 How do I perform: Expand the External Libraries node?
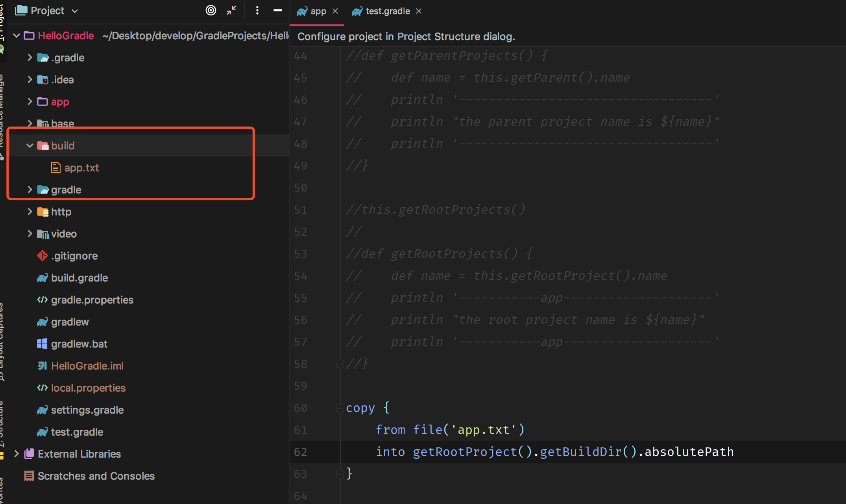pyautogui.click(x=17, y=454)
